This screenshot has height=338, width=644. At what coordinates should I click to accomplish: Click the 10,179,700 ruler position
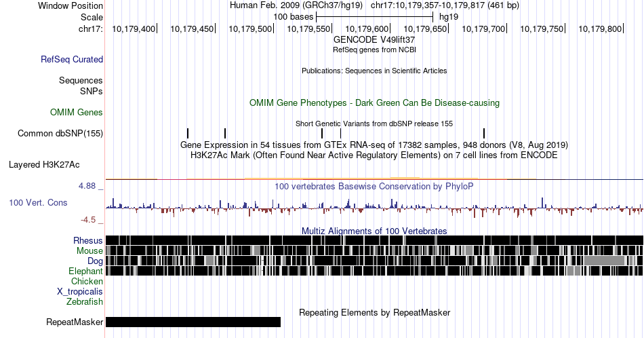(483, 29)
